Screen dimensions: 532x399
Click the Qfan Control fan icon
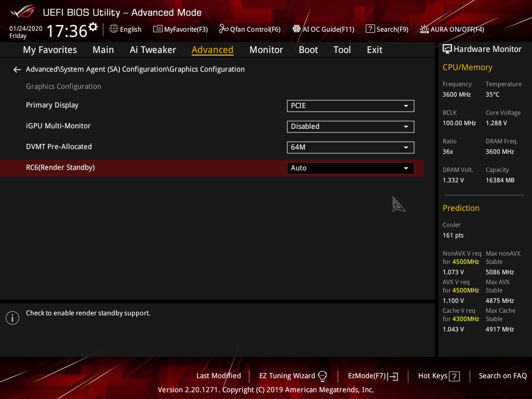(223, 29)
